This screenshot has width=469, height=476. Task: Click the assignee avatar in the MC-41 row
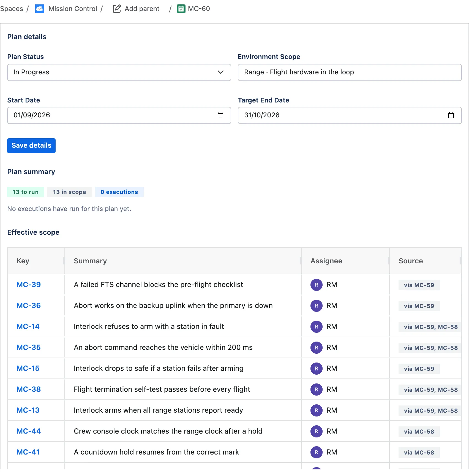point(317,452)
